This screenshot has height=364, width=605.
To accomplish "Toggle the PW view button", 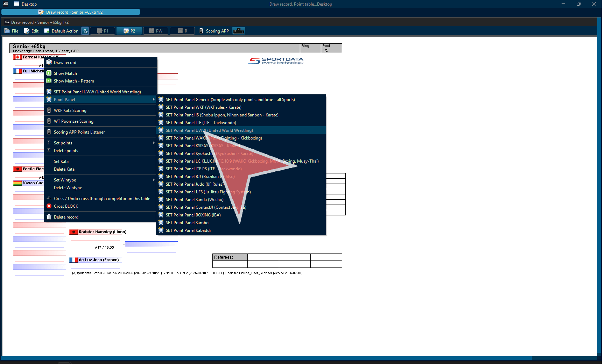I will 156,31.
